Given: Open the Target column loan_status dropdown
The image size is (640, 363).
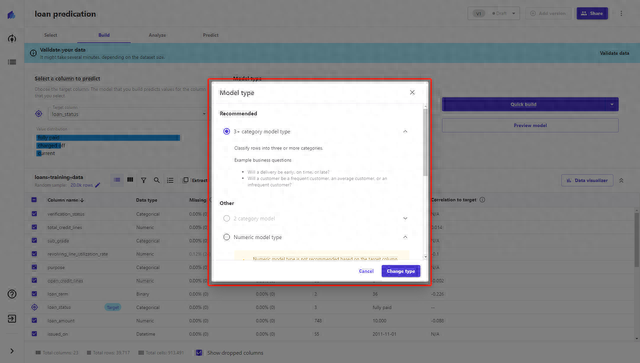Looking at the screenshot, I should 128,114.
